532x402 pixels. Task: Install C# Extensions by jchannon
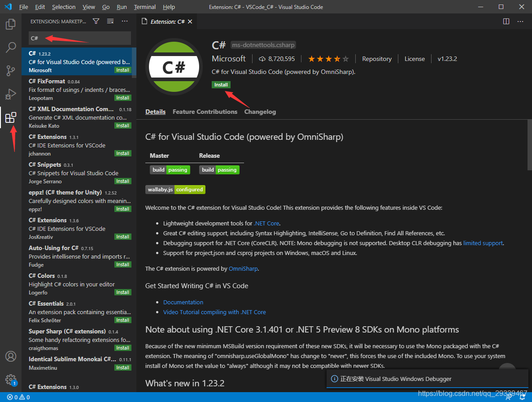coord(122,154)
